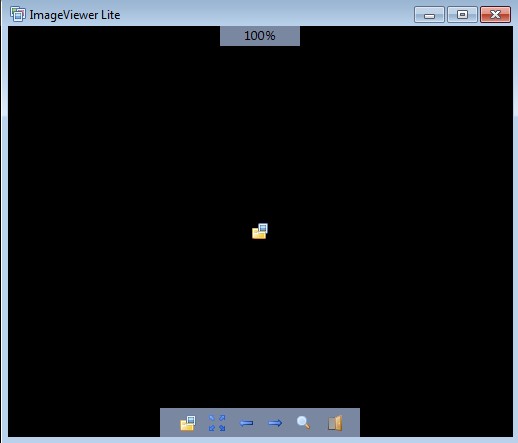Click gray toolbar padding right of door icon
The width and height of the screenshot is (518, 443).
(x=351, y=423)
